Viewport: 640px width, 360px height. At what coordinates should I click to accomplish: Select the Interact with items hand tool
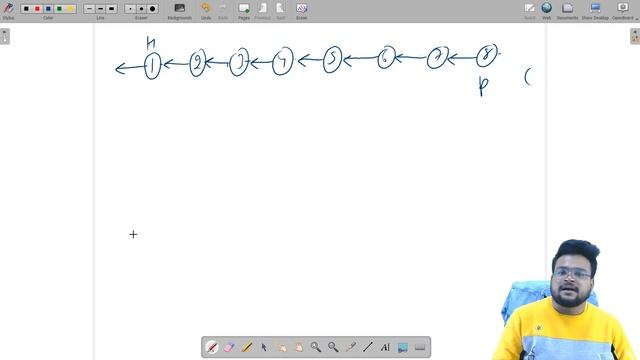tap(282, 347)
